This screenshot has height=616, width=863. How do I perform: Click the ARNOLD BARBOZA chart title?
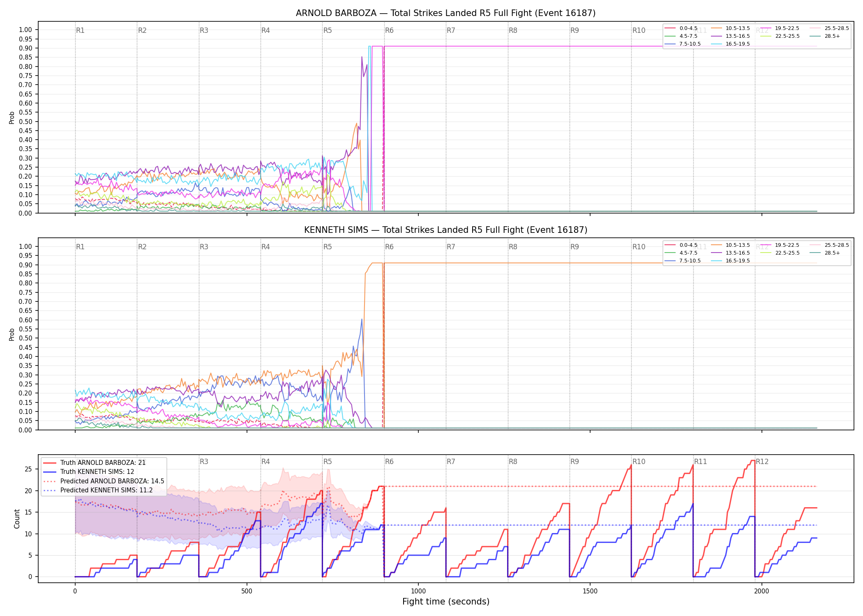[445, 13]
